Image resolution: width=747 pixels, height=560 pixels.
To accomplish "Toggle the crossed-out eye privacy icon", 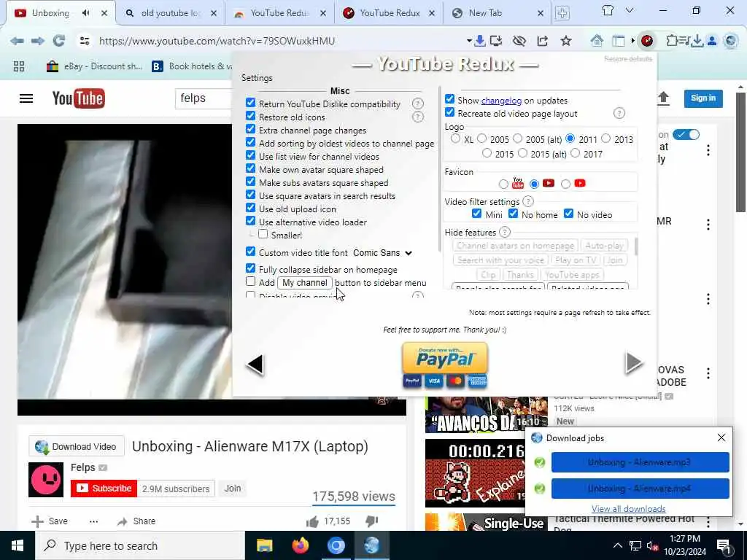I will coord(519,41).
